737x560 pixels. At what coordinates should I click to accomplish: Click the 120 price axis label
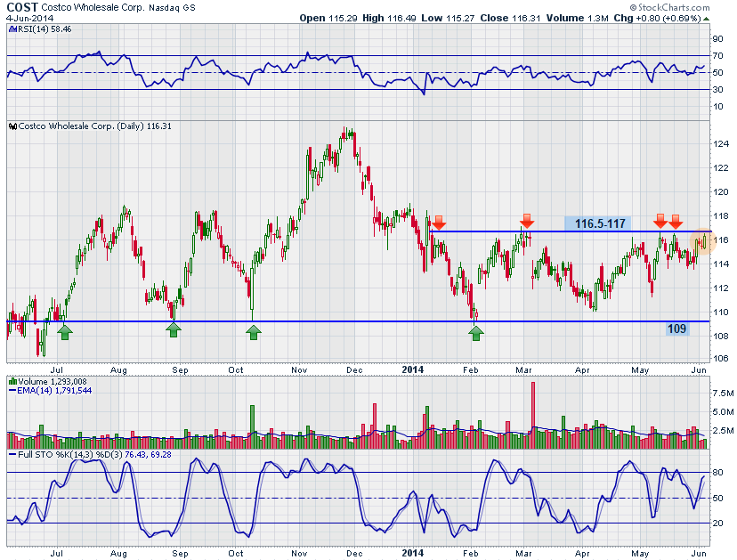pyautogui.click(x=721, y=191)
